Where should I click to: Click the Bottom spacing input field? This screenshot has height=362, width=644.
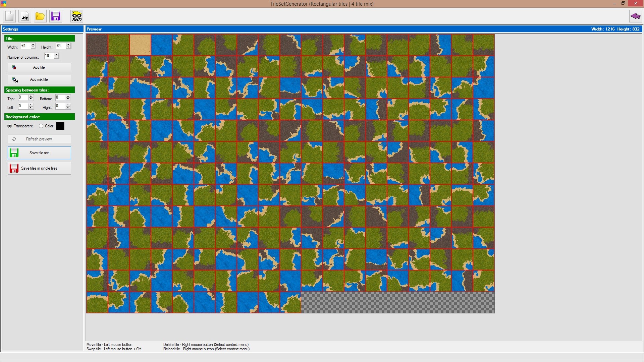pyautogui.click(x=60, y=98)
